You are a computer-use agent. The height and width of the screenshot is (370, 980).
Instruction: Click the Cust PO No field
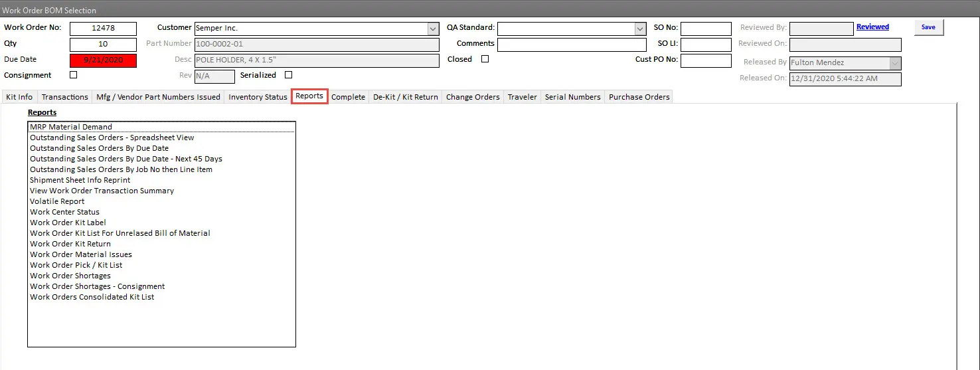706,60
